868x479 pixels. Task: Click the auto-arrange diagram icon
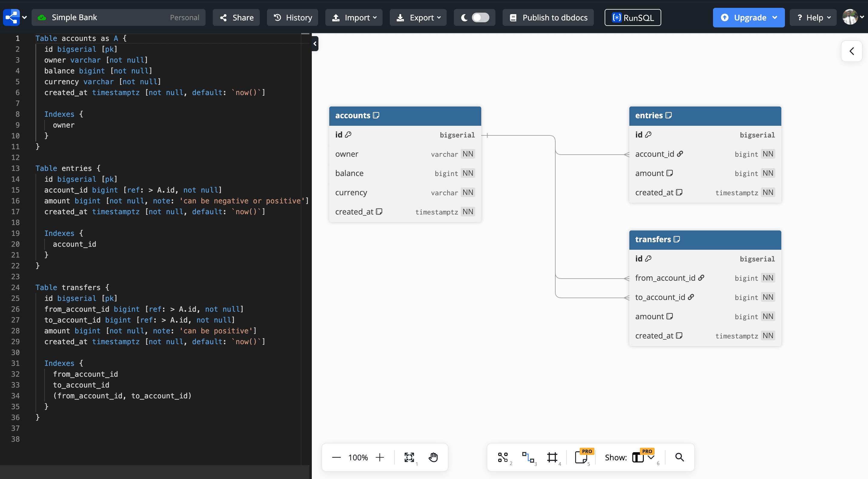coord(503,457)
